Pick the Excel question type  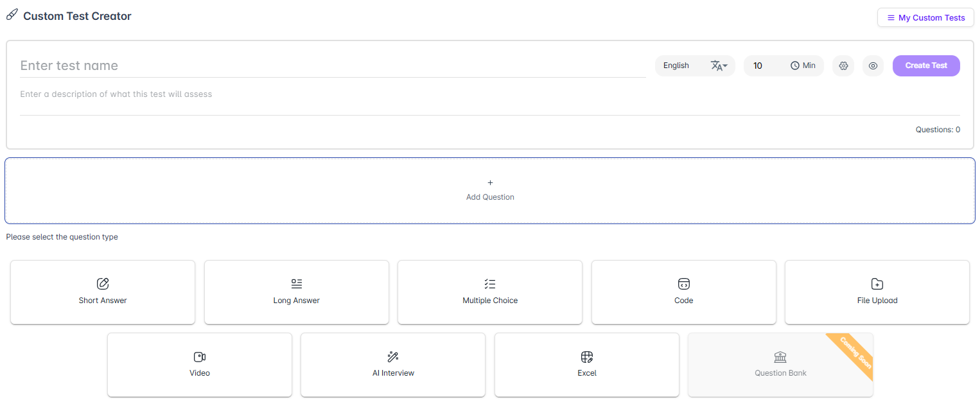[x=586, y=365]
